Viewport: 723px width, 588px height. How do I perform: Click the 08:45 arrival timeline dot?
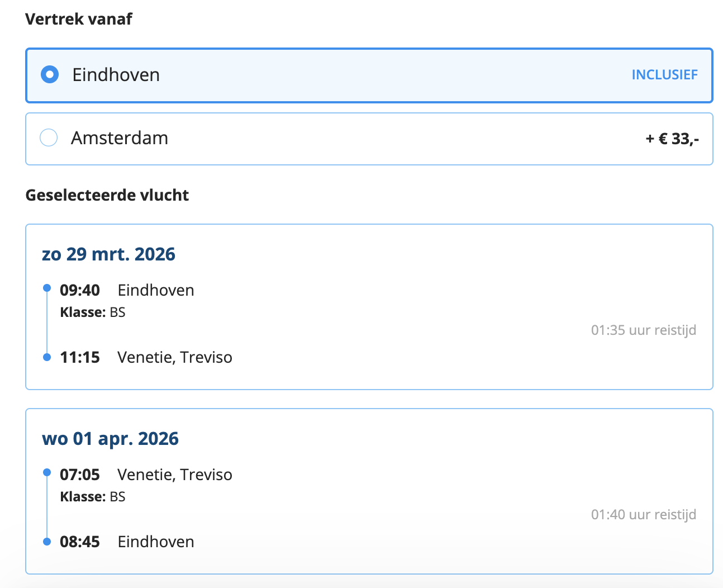pyautogui.click(x=47, y=542)
